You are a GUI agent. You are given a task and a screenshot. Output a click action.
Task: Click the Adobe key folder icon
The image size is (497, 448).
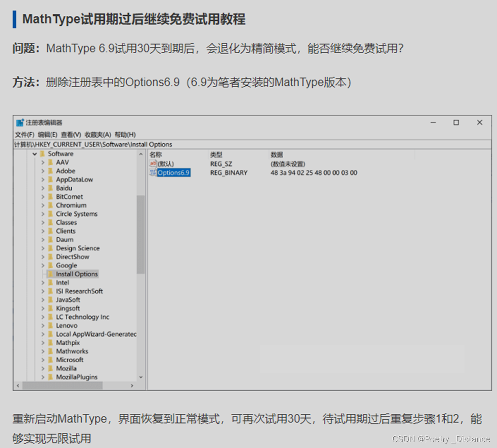click(x=51, y=171)
